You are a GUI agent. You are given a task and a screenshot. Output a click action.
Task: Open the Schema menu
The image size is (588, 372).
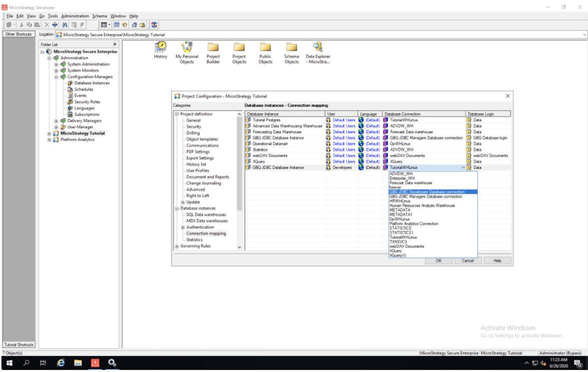[99, 16]
